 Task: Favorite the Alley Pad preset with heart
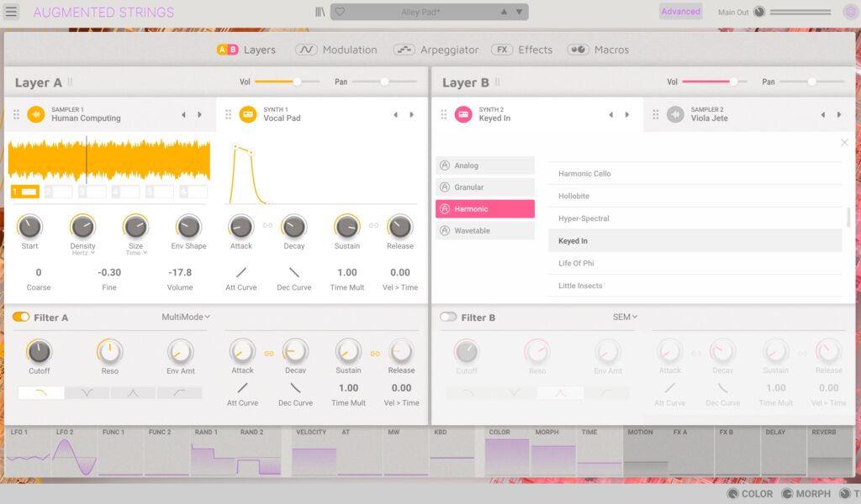[x=341, y=12]
